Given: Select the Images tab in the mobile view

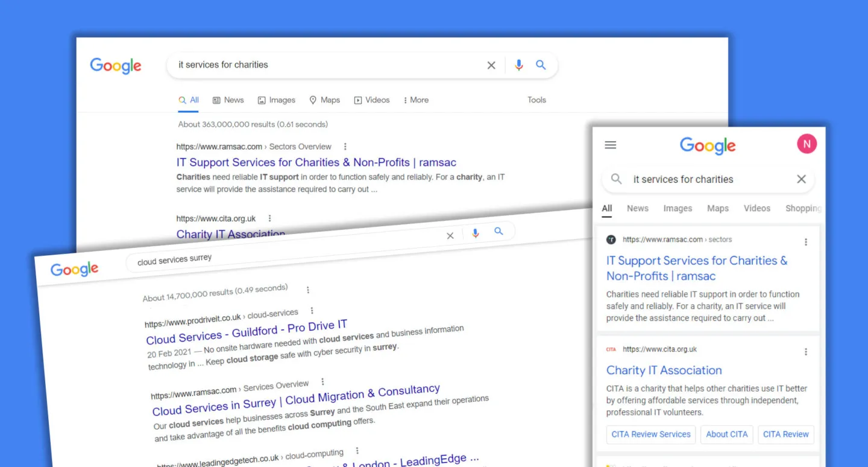Looking at the screenshot, I should click(678, 208).
